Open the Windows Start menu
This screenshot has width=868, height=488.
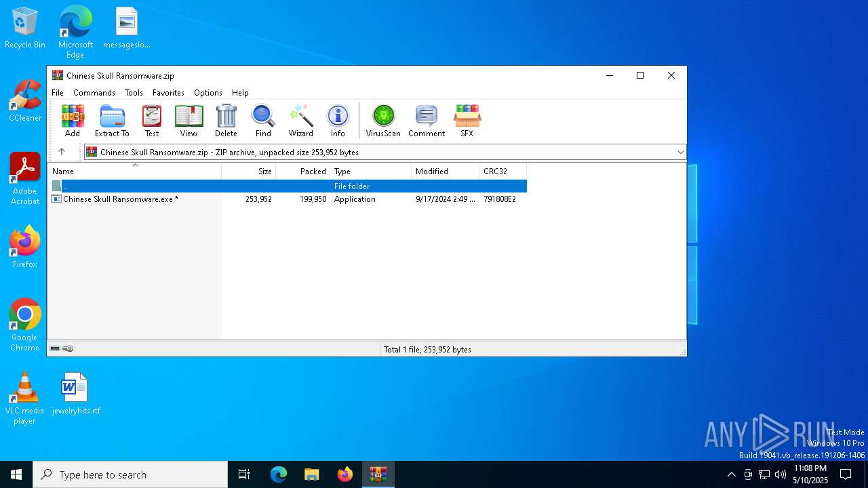16,474
